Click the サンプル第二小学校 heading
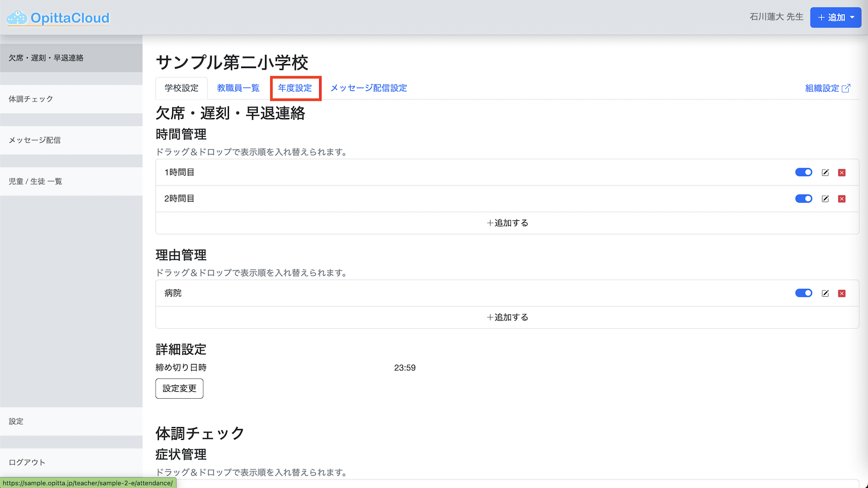The width and height of the screenshot is (868, 488). 232,63
